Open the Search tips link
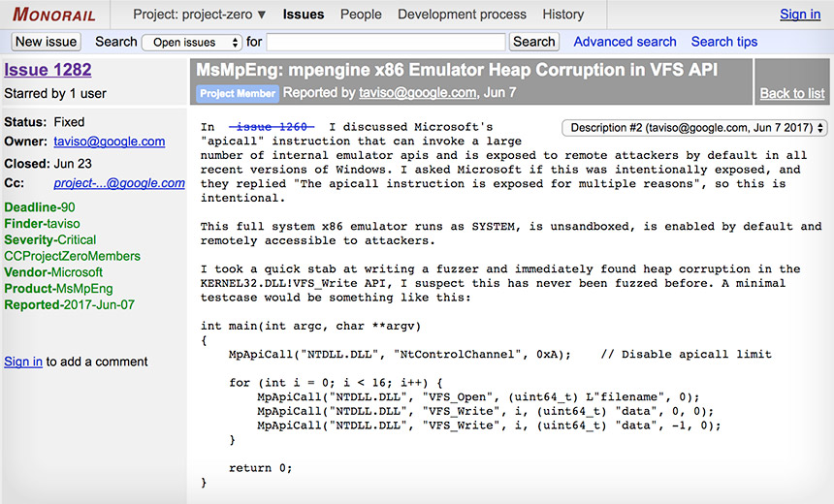This screenshot has width=834, height=504. 723,42
